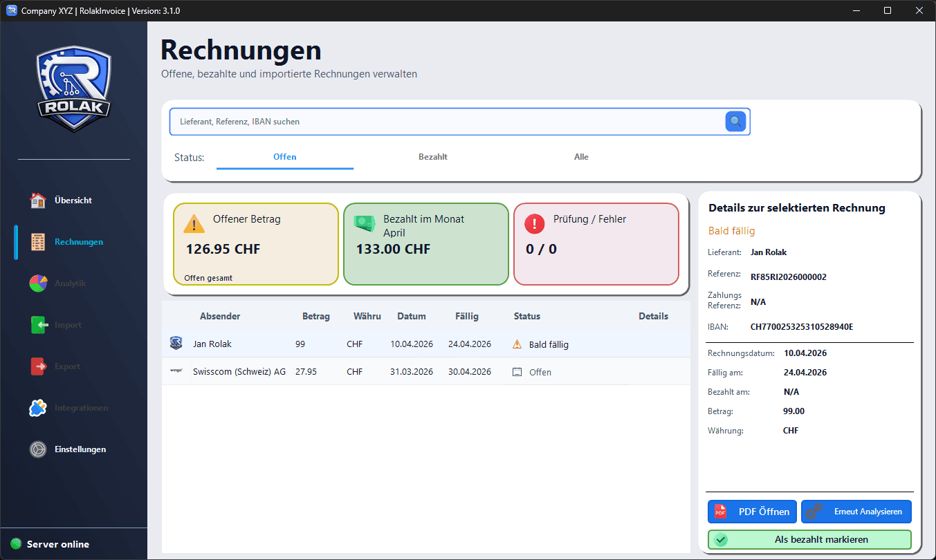
Task: Sort by the Datum column header
Action: (412, 317)
